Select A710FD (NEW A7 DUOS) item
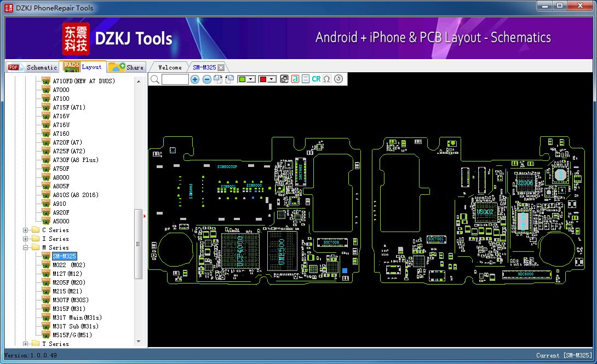Image resolution: width=597 pixels, height=364 pixels. [84, 81]
